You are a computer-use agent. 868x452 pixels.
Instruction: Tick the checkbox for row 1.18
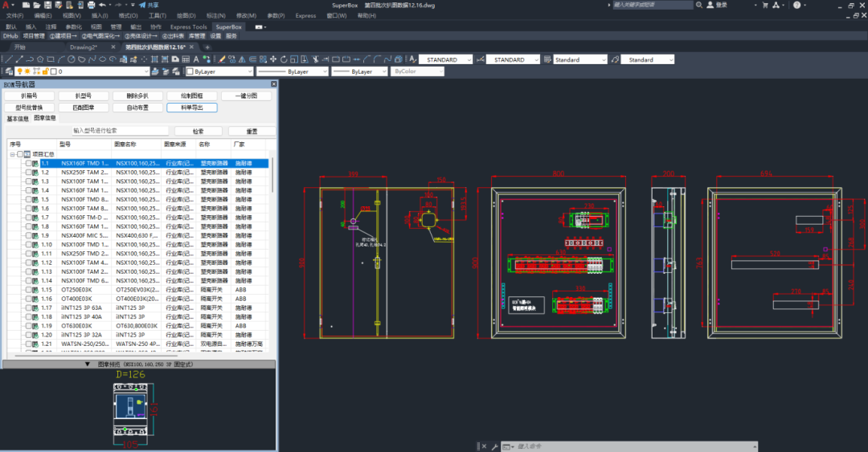[x=29, y=316]
